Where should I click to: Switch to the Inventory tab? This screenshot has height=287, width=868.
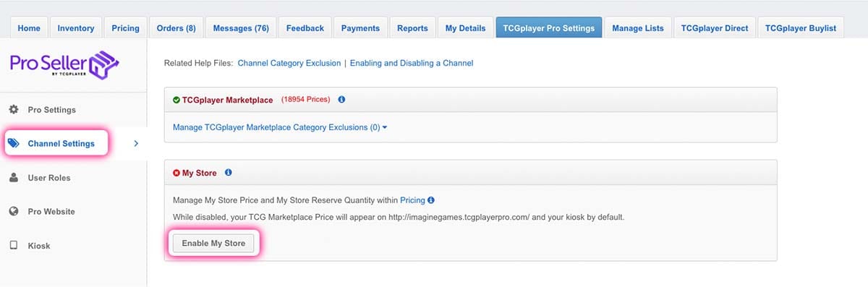pos(76,28)
